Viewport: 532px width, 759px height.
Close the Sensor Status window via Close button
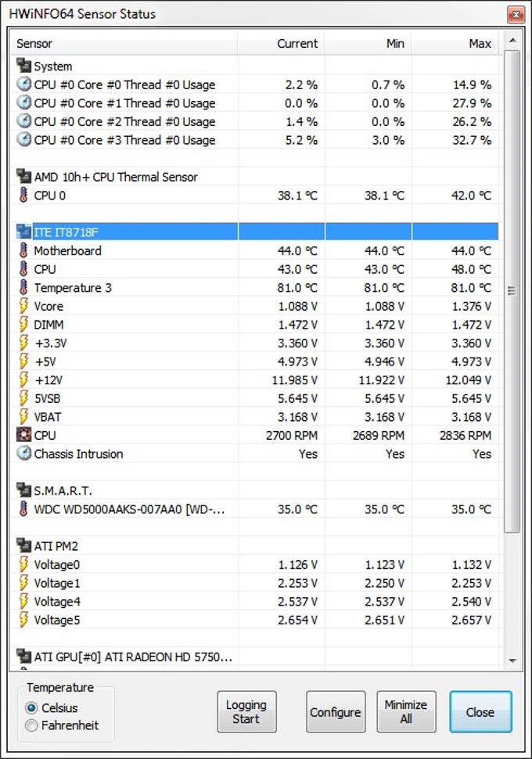[480, 712]
